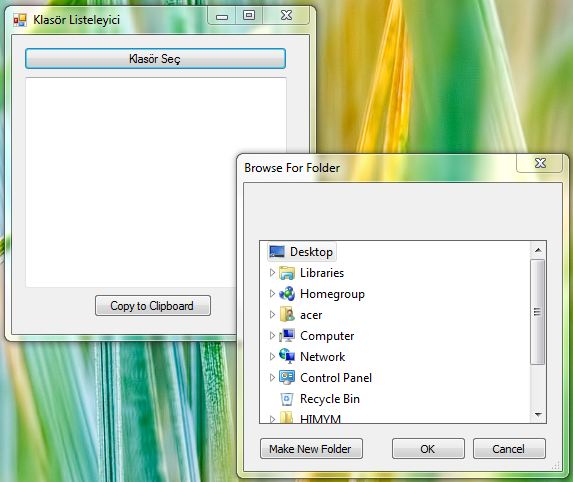
Task: Click the Computer icon in tree
Action: click(287, 335)
